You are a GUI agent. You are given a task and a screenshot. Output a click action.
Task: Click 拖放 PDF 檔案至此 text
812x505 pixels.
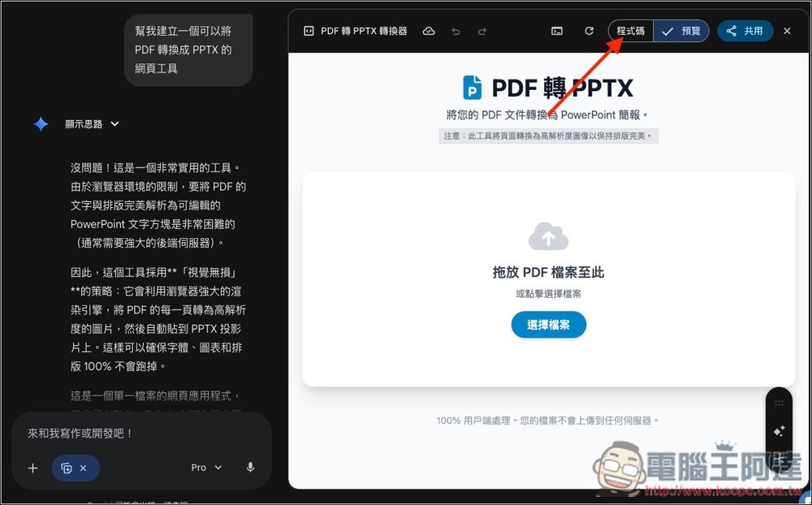pos(548,273)
